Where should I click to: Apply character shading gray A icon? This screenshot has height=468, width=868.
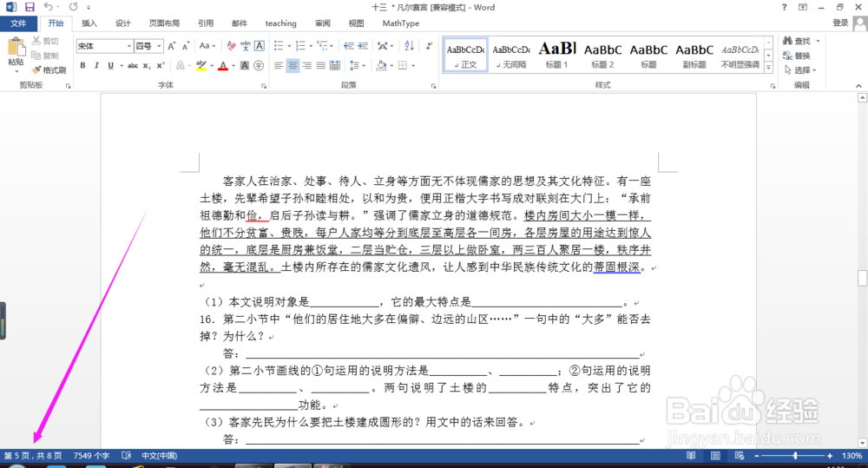coord(245,65)
